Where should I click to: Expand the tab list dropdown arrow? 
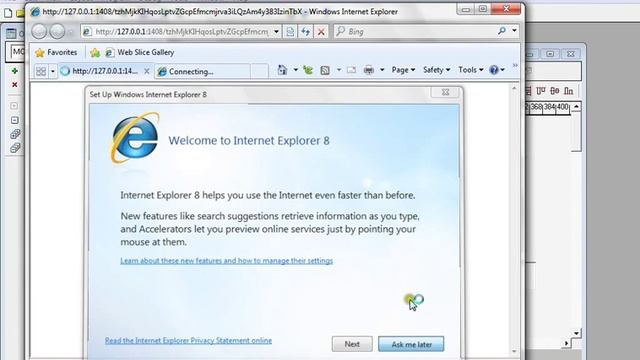tap(53, 71)
